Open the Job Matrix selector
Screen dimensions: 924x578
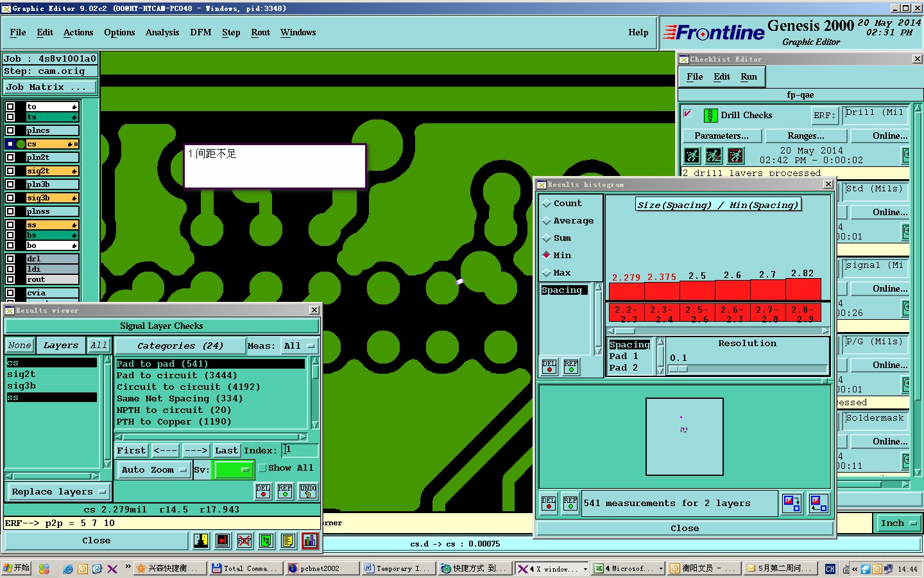point(51,87)
